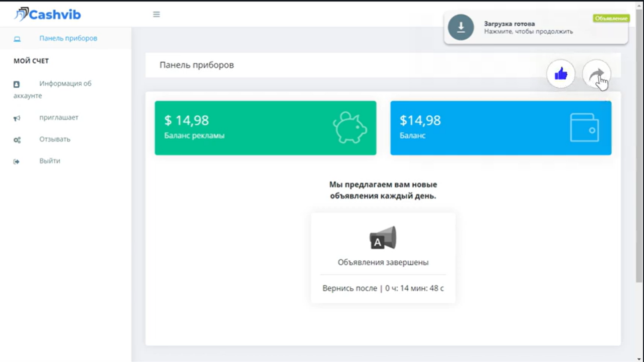Viewport: 644px width, 362px height.
Task: Click the share arrow button
Action: (596, 75)
